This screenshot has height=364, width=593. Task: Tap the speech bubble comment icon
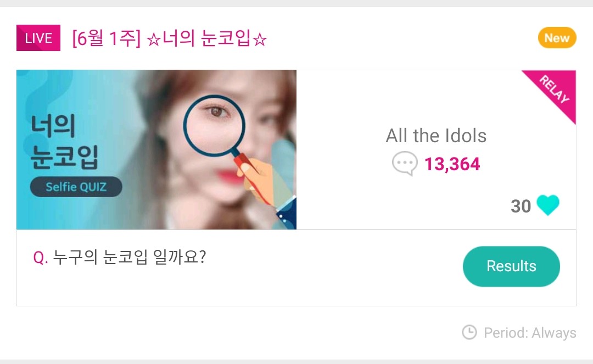pos(405,164)
